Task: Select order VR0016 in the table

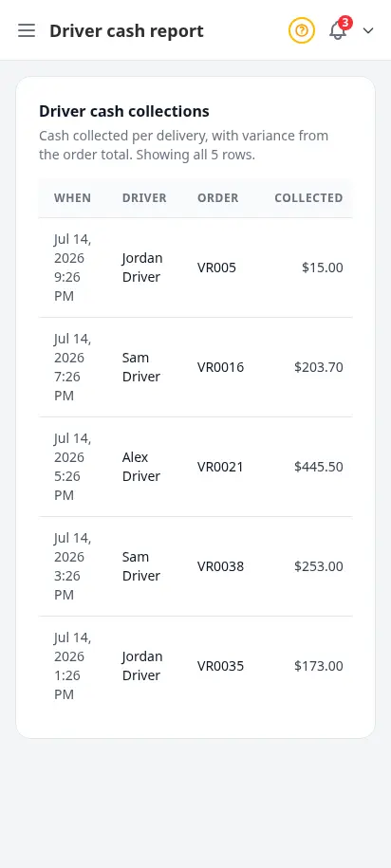Action: 220,367
